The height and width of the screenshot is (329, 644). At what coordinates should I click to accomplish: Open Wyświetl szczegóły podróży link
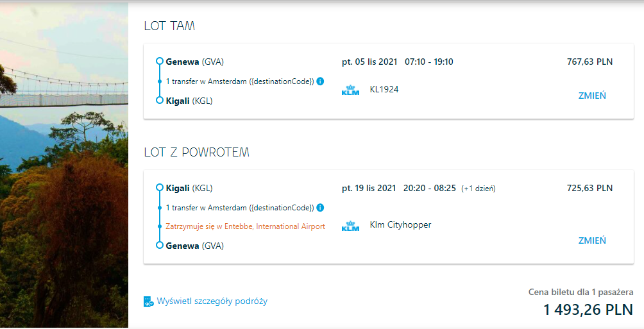[212, 301]
